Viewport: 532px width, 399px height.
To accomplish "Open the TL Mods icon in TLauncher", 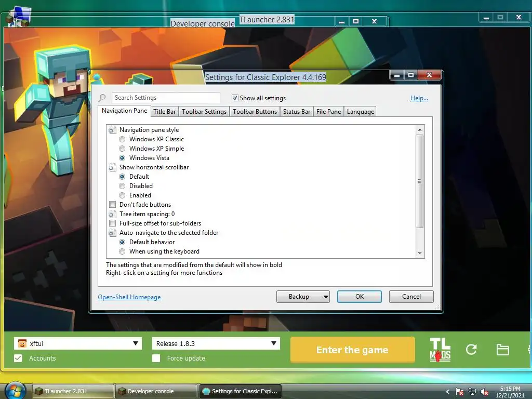I will [440, 350].
